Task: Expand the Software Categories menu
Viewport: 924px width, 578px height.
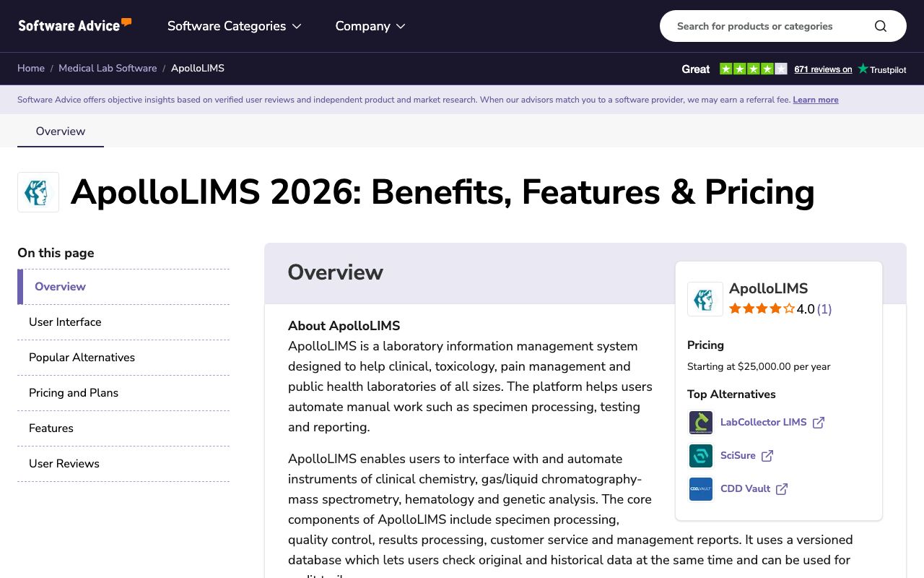Action: [x=235, y=26]
